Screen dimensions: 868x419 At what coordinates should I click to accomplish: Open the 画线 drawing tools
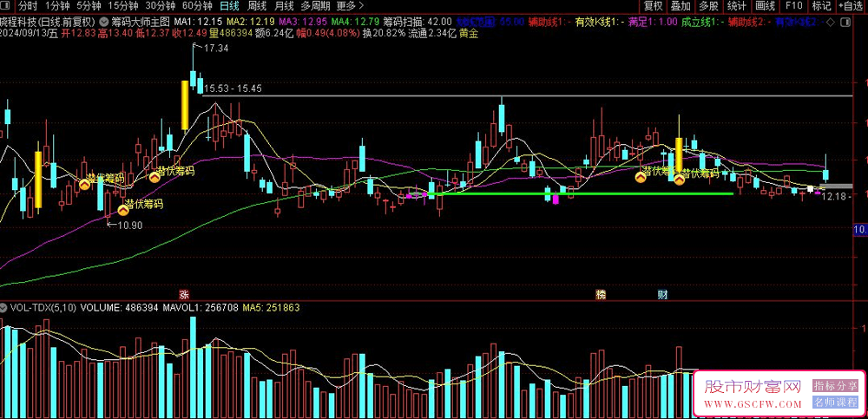click(766, 6)
